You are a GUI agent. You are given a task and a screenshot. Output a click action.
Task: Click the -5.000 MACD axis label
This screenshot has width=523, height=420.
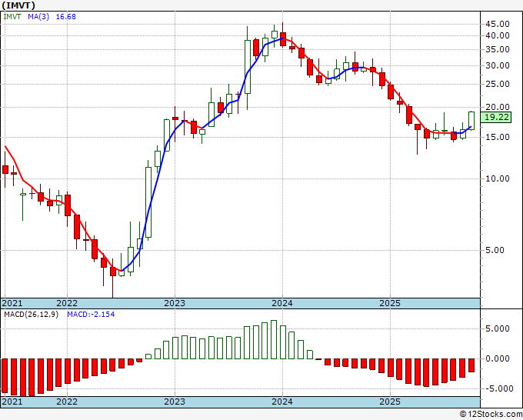[497, 388]
